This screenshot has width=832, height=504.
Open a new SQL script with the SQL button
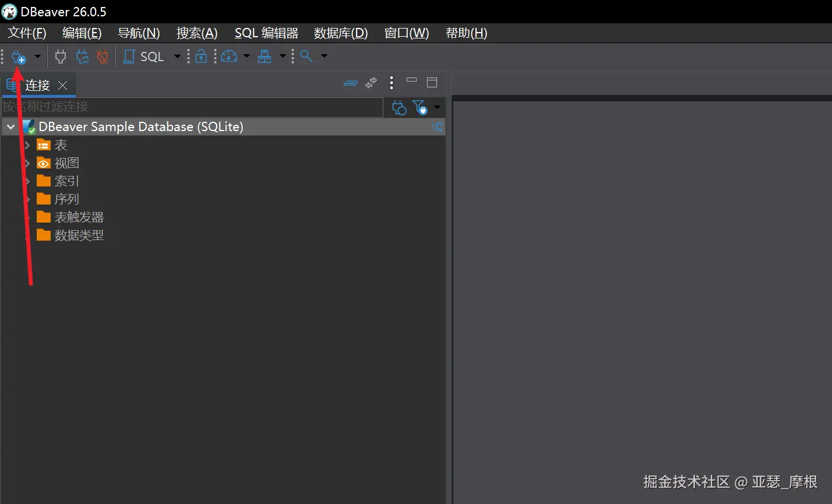[143, 57]
